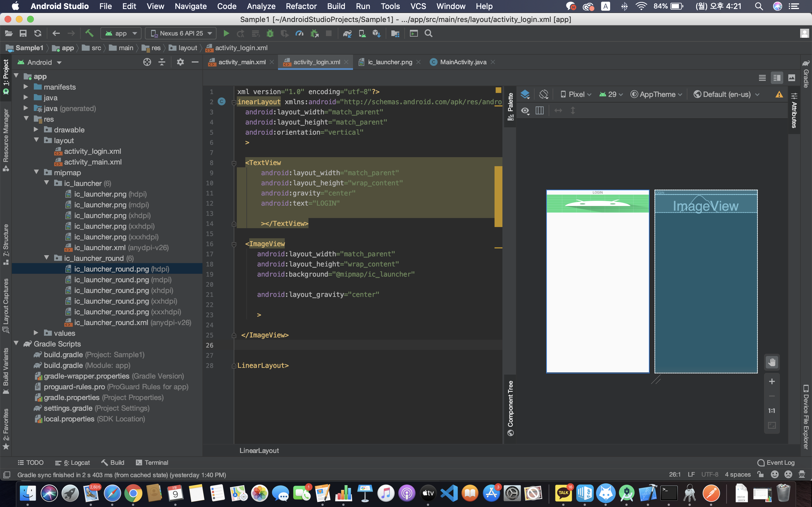Open the Event Log
This screenshot has height=507, width=812.
coord(776,462)
